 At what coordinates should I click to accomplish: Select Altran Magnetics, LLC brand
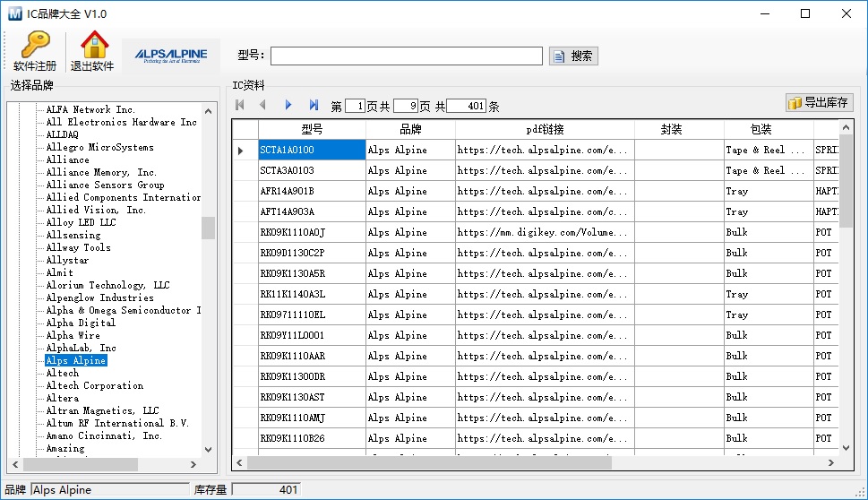pos(102,411)
